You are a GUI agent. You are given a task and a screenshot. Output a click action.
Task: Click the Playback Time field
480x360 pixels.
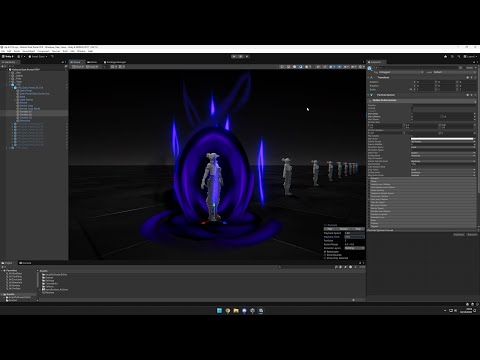[354, 237]
